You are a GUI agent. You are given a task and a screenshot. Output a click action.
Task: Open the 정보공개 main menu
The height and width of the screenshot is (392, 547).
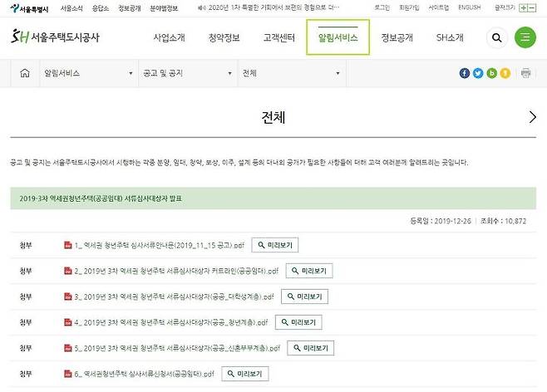tap(397, 37)
